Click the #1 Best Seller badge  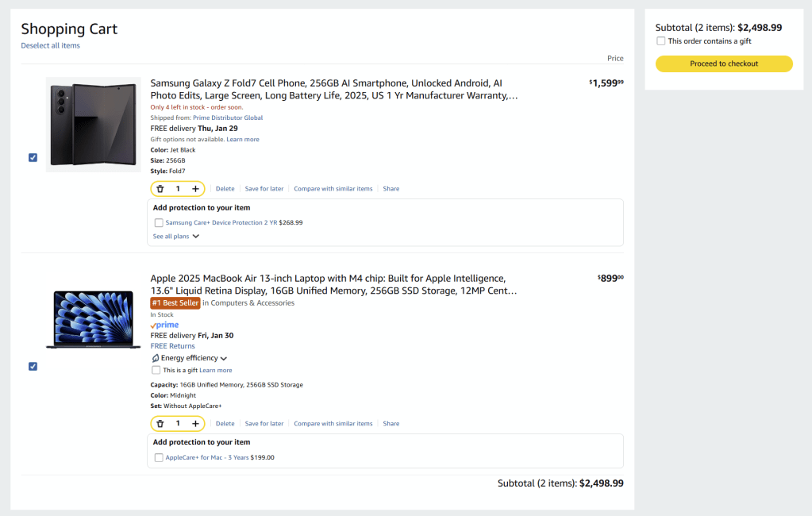tap(175, 303)
